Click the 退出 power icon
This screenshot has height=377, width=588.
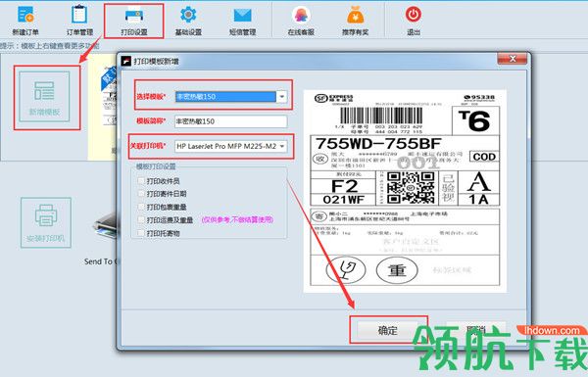tap(414, 21)
